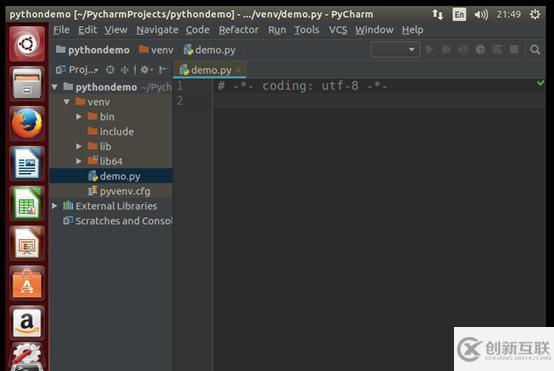Open Ubuntu Software Center icon
Viewport: 554px width, 371px height.
point(27,283)
